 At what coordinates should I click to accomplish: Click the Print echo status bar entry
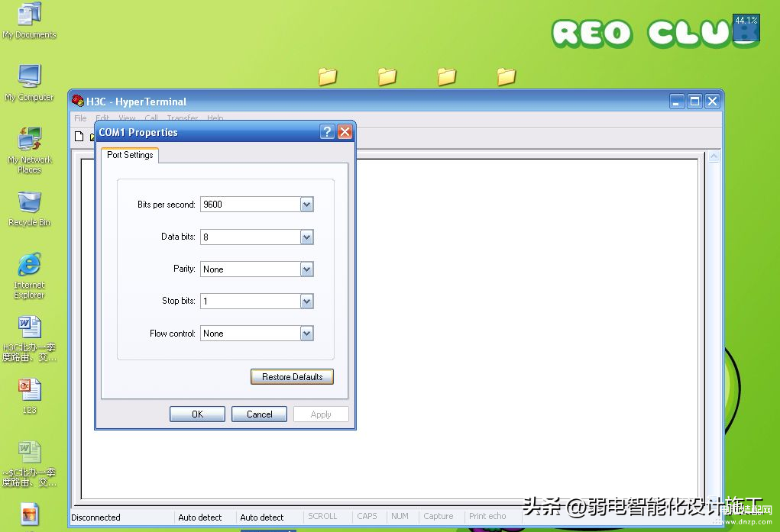487,516
